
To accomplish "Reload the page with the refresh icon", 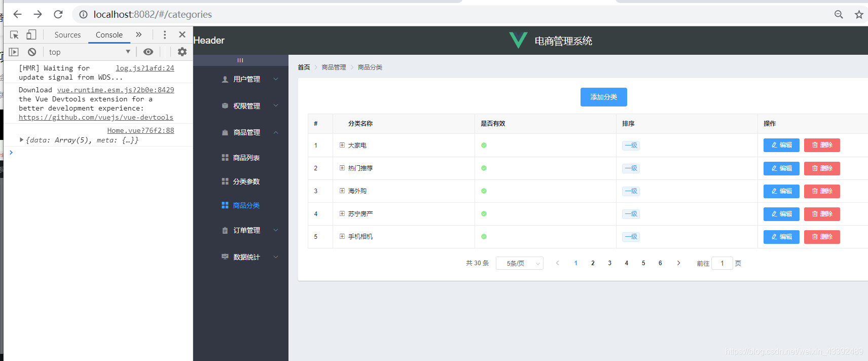I will pyautogui.click(x=58, y=14).
